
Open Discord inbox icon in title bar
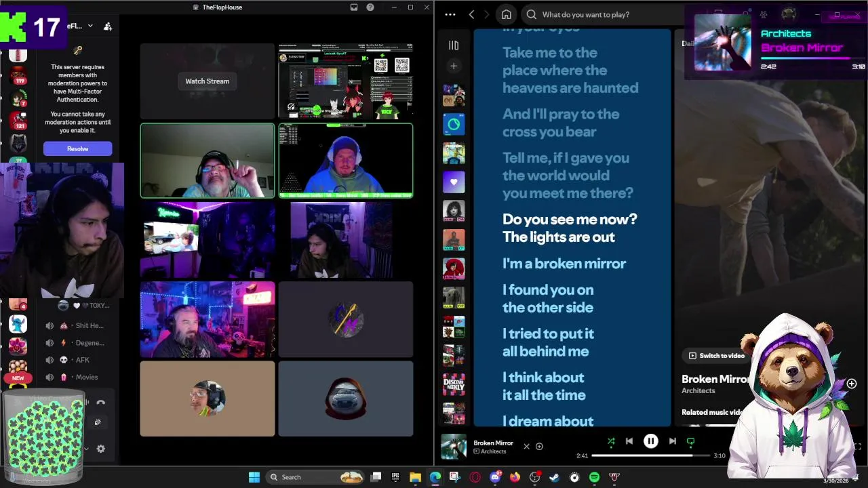(354, 7)
